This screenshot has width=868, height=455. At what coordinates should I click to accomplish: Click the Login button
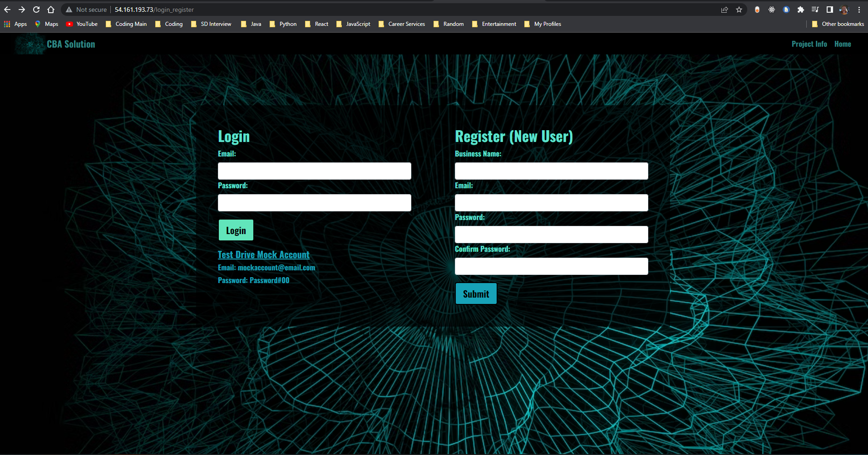point(236,230)
